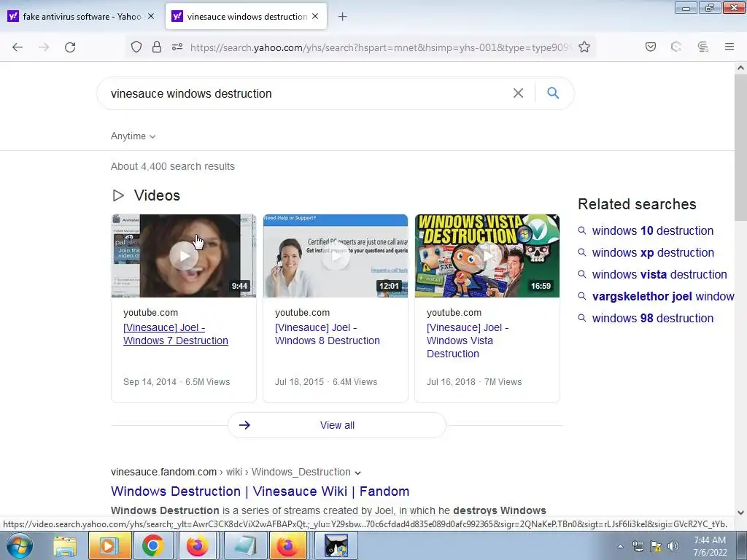Open a new browser tab
The width and height of the screenshot is (747, 560).
click(342, 17)
